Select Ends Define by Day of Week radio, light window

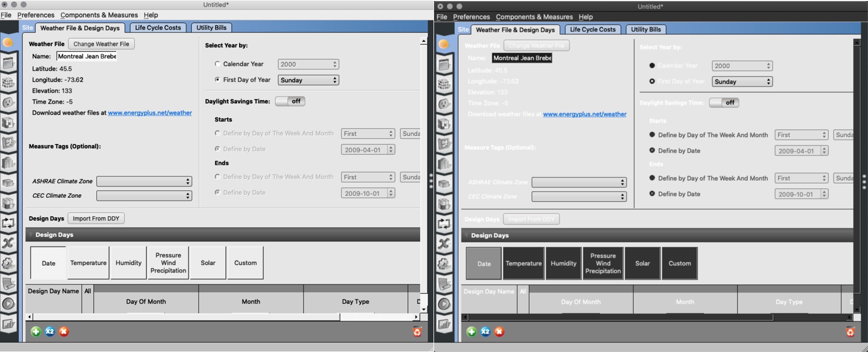tap(217, 177)
